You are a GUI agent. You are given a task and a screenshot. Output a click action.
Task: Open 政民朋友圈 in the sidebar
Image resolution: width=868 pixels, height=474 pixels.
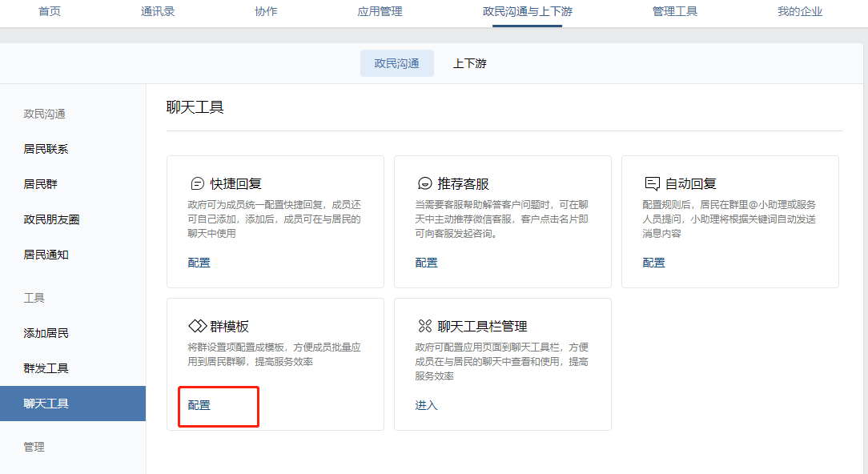(x=51, y=220)
